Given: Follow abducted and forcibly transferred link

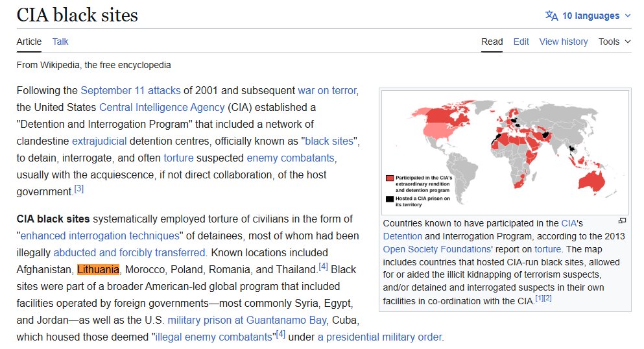Looking at the screenshot, I should coord(129,252).
